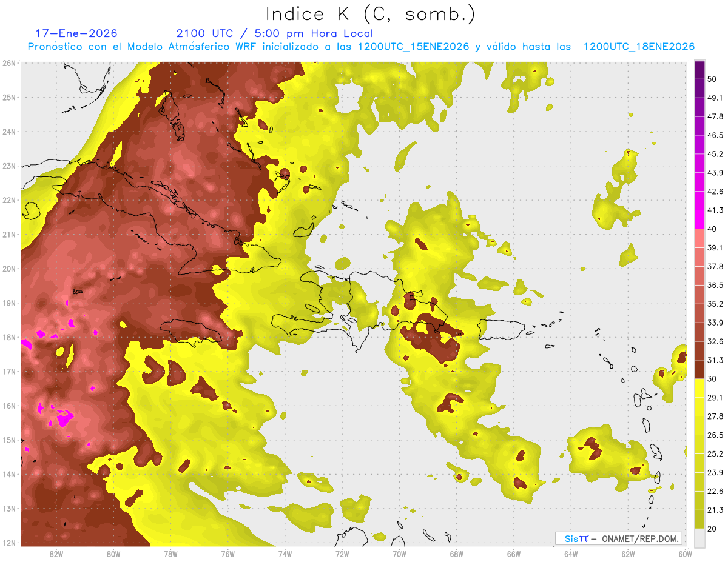Pick the olive yellow swatch between 20 and 21.3
This screenshot has width=728, height=562.
699,520
